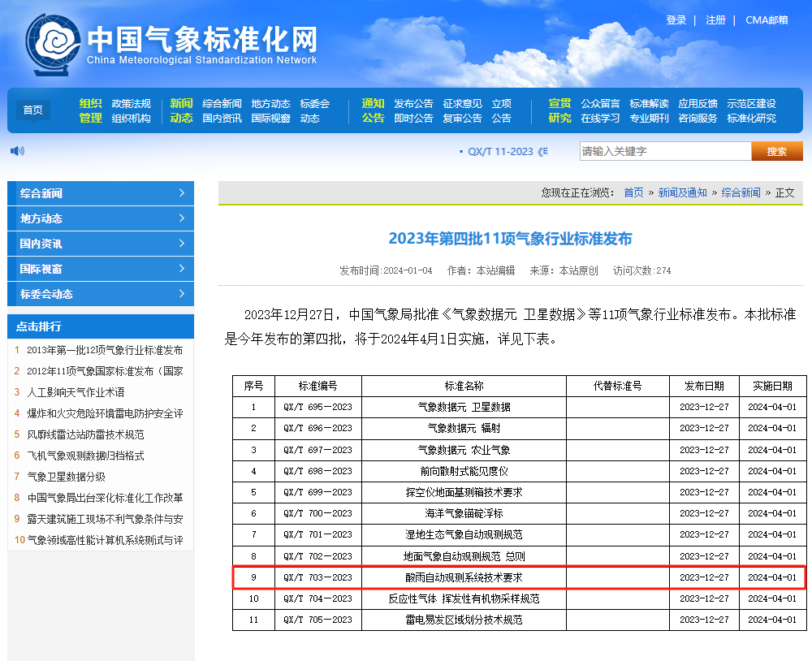This screenshot has width=812, height=661.
Task: Click the 注册 register link
Action: [715, 20]
